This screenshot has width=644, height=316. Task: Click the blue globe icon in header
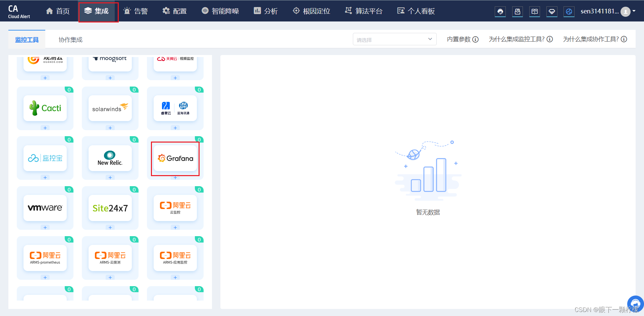[x=569, y=12]
